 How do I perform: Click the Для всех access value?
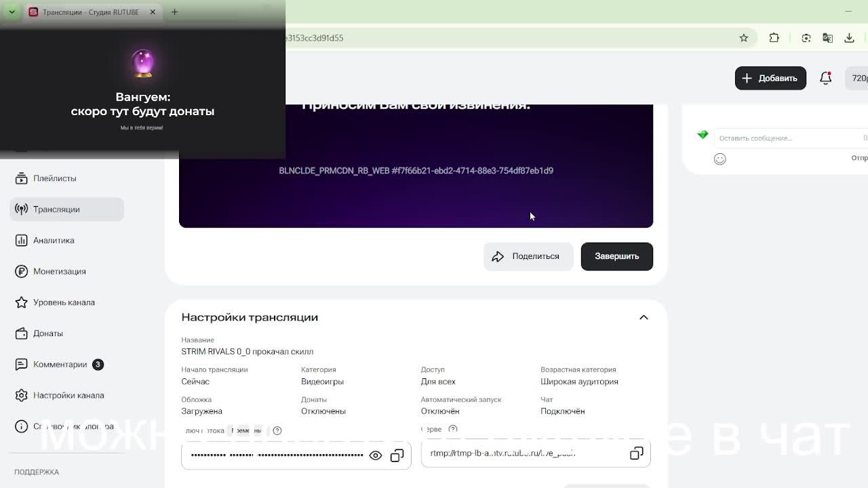[438, 382]
